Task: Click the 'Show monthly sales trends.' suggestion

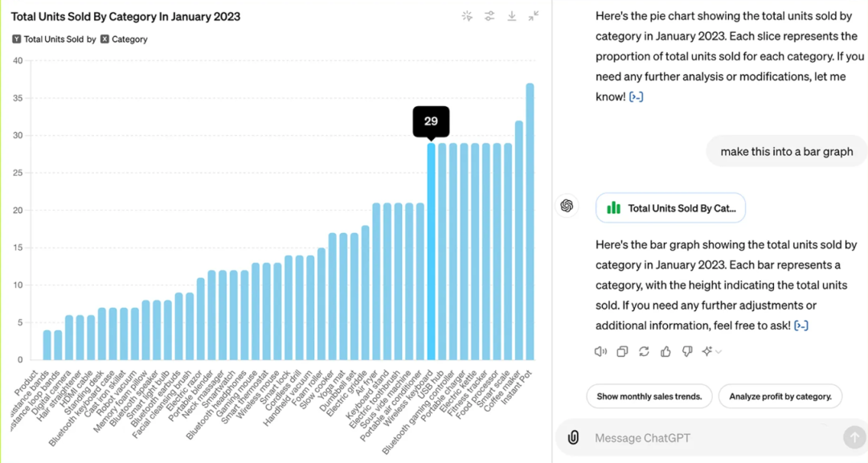Action: [649, 396]
